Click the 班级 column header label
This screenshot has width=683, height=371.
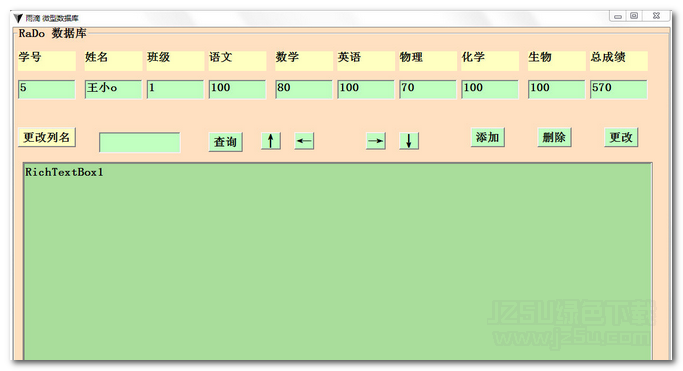coord(175,61)
